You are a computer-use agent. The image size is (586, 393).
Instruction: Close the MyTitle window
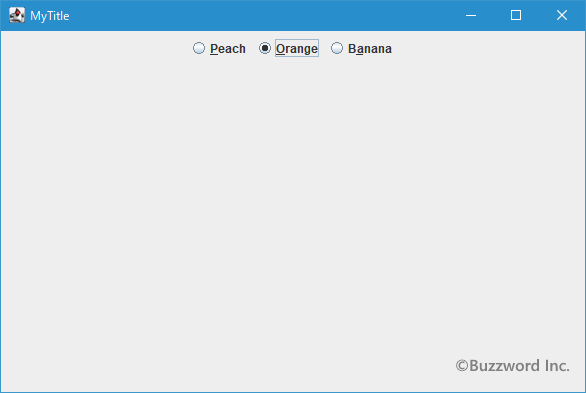(562, 15)
